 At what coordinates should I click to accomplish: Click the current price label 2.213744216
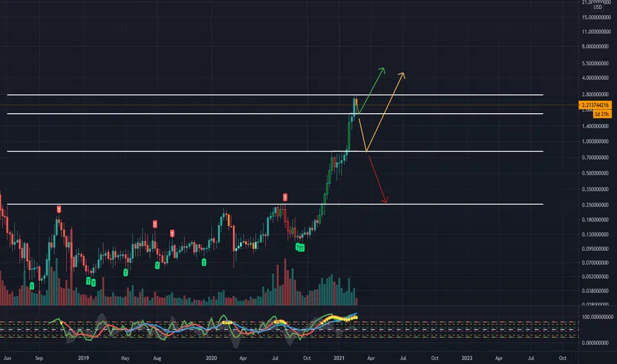coord(595,105)
